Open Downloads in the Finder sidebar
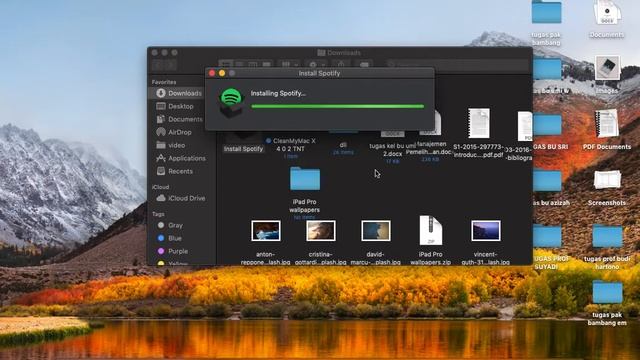 point(181,93)
